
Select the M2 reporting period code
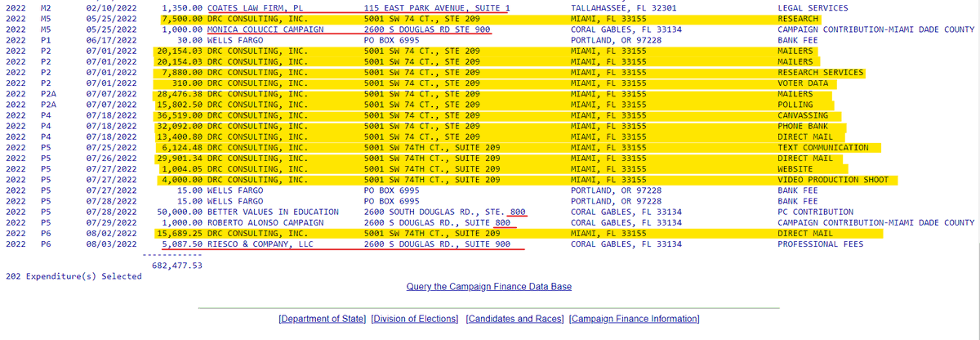tap(46, 8)
